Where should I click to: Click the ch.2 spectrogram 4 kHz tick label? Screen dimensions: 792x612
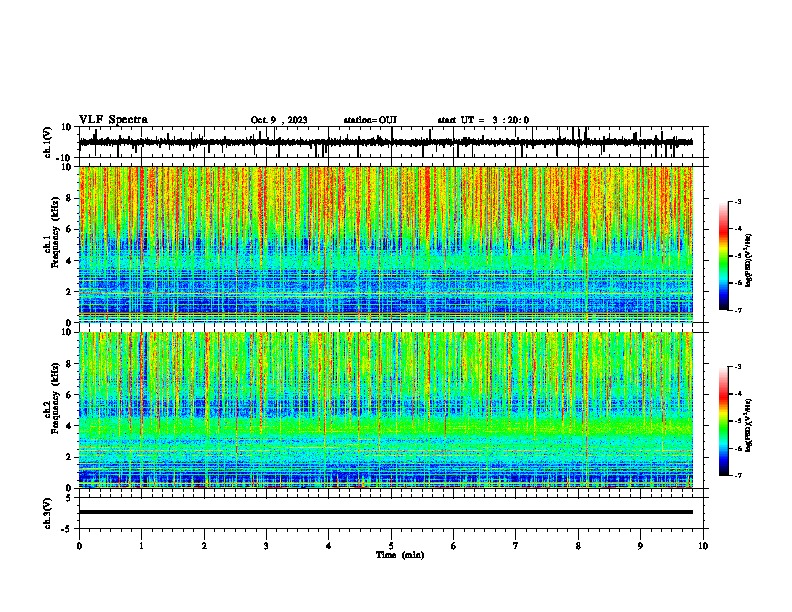[69, 426]
